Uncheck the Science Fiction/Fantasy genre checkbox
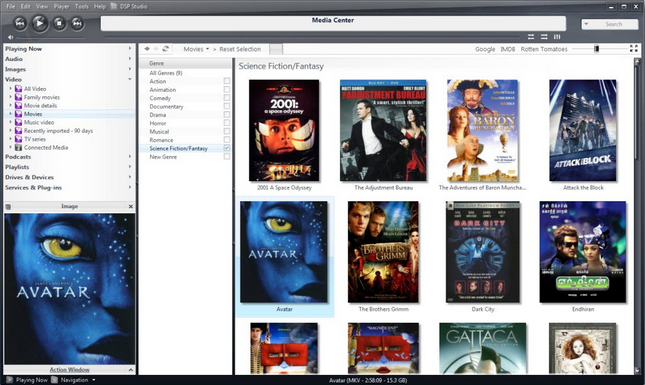Screen dimensions: 645x385 227,148
